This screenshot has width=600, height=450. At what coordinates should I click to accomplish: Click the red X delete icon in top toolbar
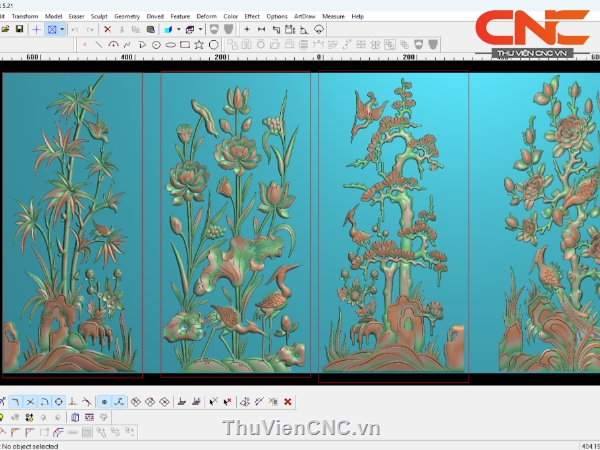click(107, 30)
